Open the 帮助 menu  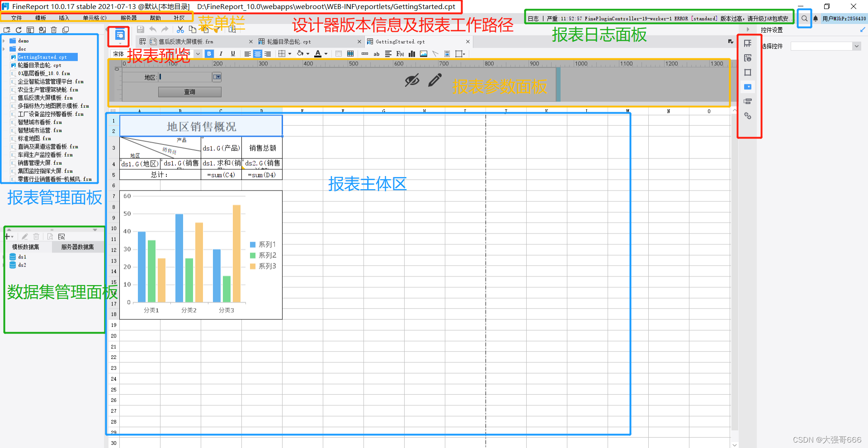[155, 18]
